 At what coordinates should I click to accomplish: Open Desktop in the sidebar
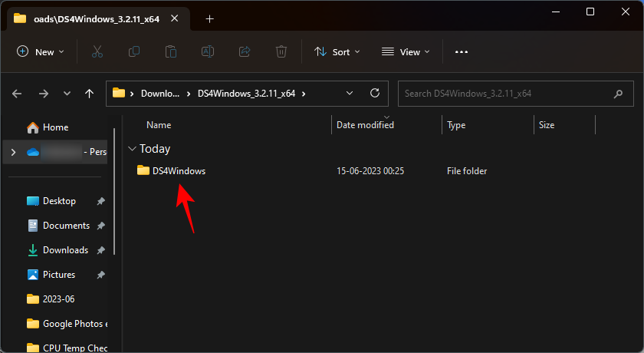point(51,201)
